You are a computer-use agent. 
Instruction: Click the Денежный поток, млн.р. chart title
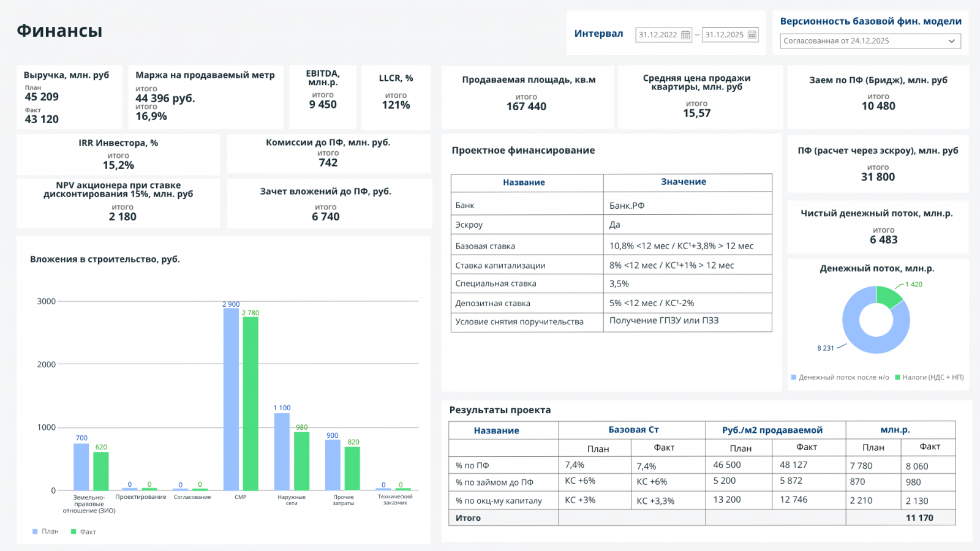[877, 269]
